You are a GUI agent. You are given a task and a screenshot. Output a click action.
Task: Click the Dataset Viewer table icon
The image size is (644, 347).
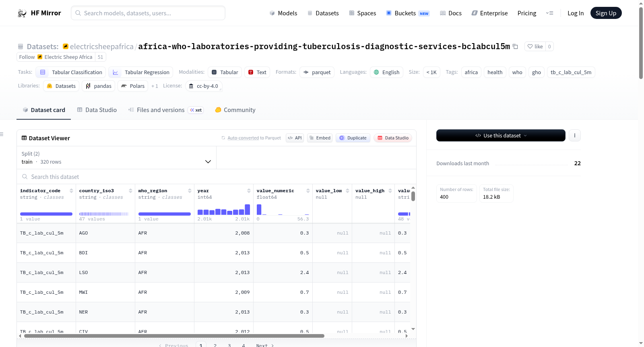click(x=24, y=138)
